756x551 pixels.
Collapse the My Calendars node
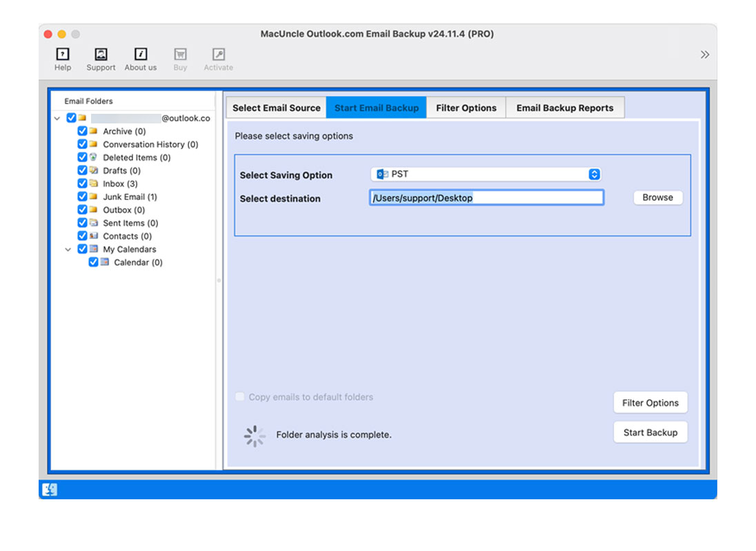[68, 250]
